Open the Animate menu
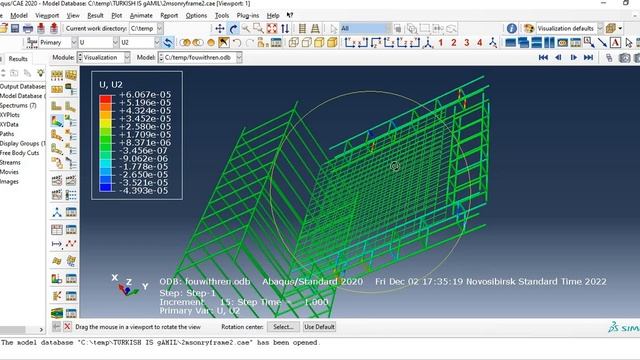Viewport: 640px width, 360px height. coord(141,16)
